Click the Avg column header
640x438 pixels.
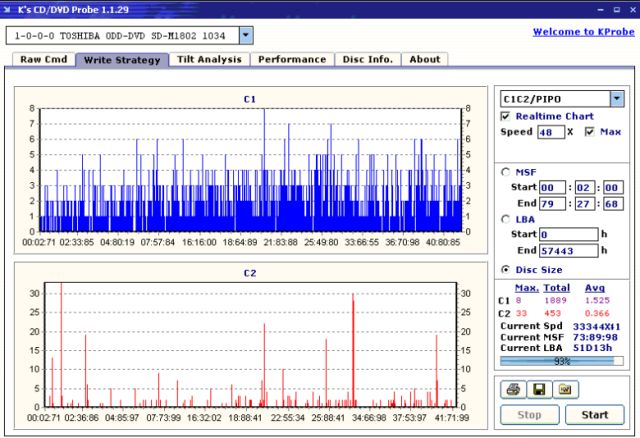click(595, 288)
